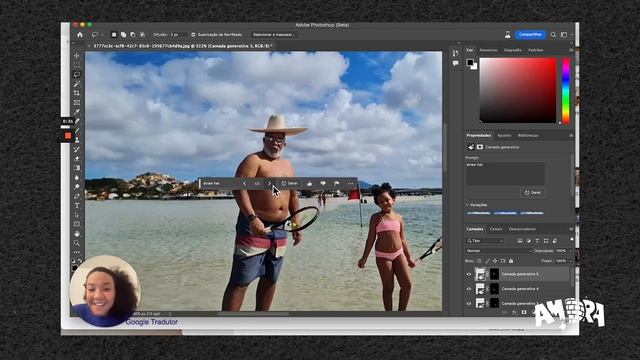Click the Selecionar e mascarar button
Image resolution: width=640 pixels, height=360 pixels.
pos(273,35)
